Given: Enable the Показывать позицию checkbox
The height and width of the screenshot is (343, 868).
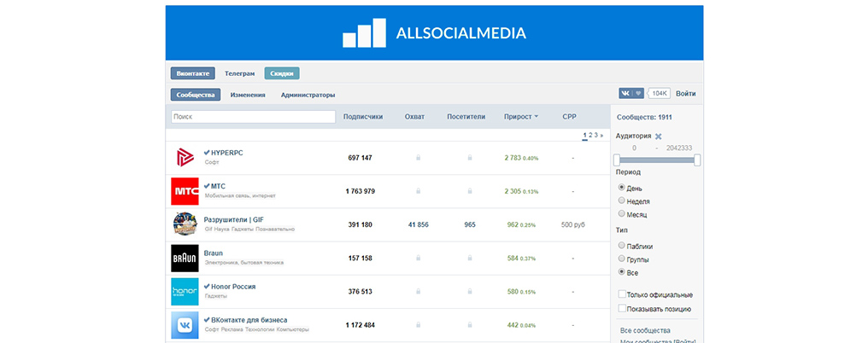Looking at the screenshot, I should click(622, 309).
